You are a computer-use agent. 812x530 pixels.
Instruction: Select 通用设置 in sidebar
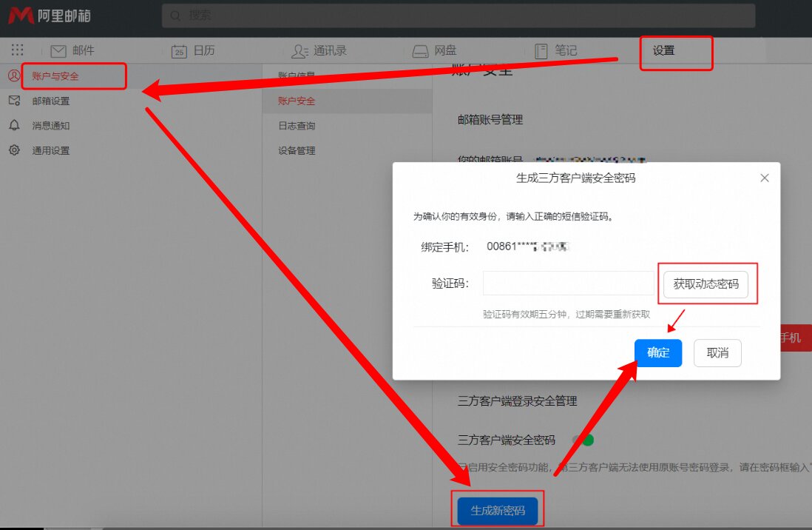51,150
